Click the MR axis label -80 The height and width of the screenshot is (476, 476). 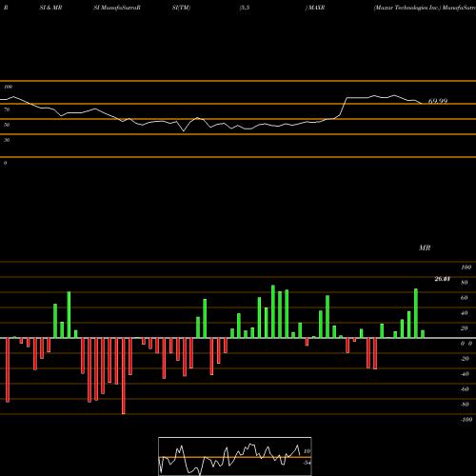click(x=465, y=405)
